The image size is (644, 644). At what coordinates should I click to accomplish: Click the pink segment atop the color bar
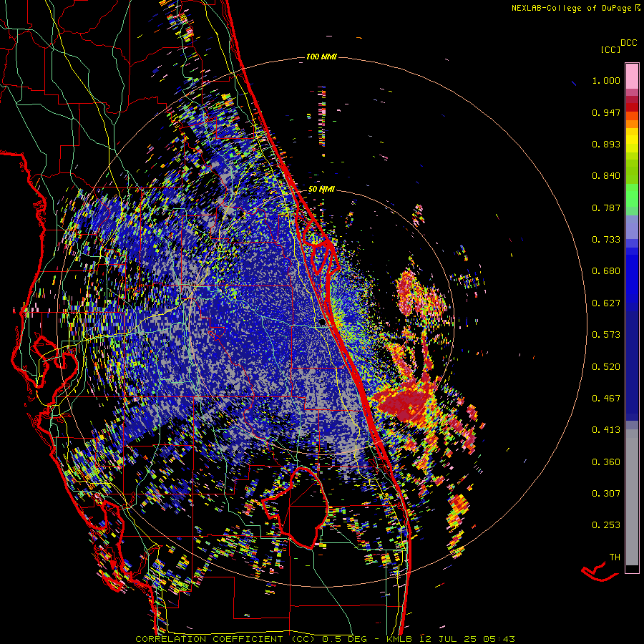click(632, 76)
